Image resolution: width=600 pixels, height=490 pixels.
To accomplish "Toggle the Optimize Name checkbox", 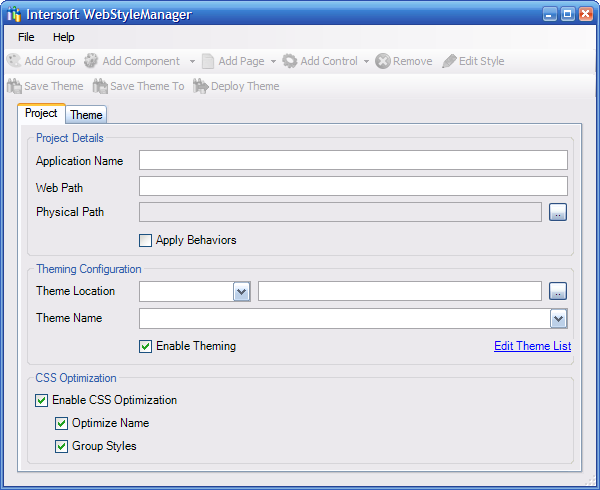I will coord(62,423).
